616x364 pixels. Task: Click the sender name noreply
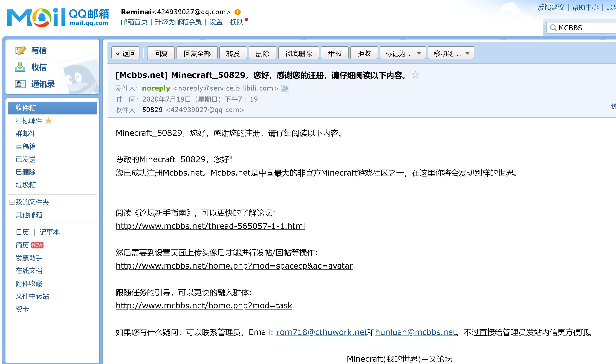click(156, 88)
